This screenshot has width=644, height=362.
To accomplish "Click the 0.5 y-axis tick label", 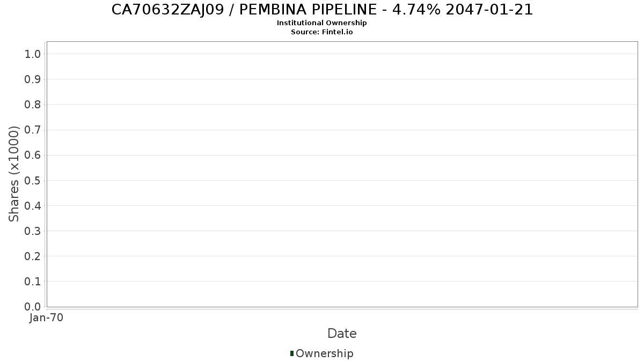I will tap(33, 180).
